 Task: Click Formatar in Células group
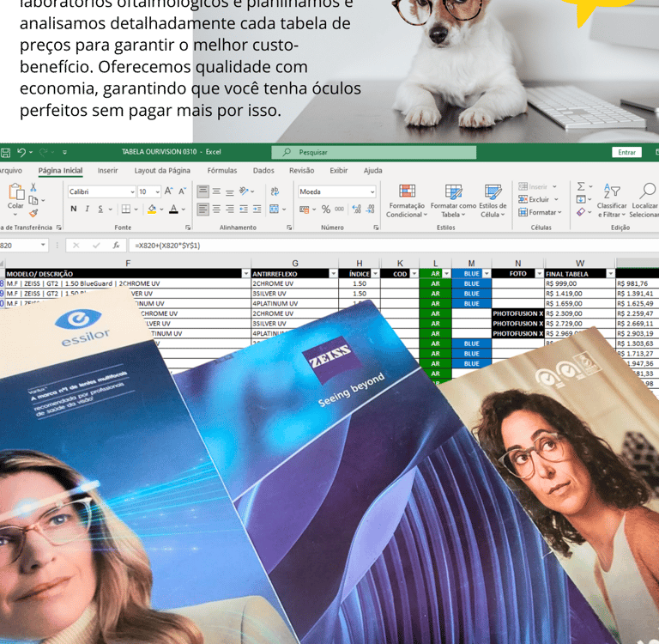[x=540, y=212]
